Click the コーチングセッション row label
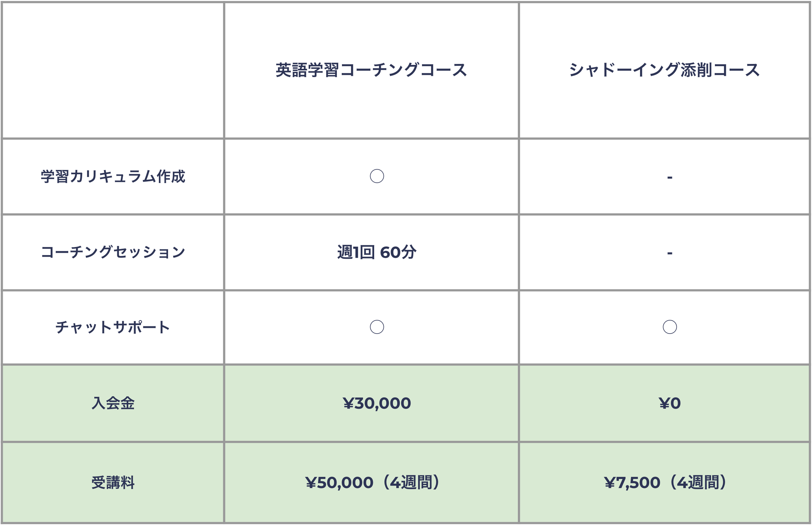 click(113, 252)
